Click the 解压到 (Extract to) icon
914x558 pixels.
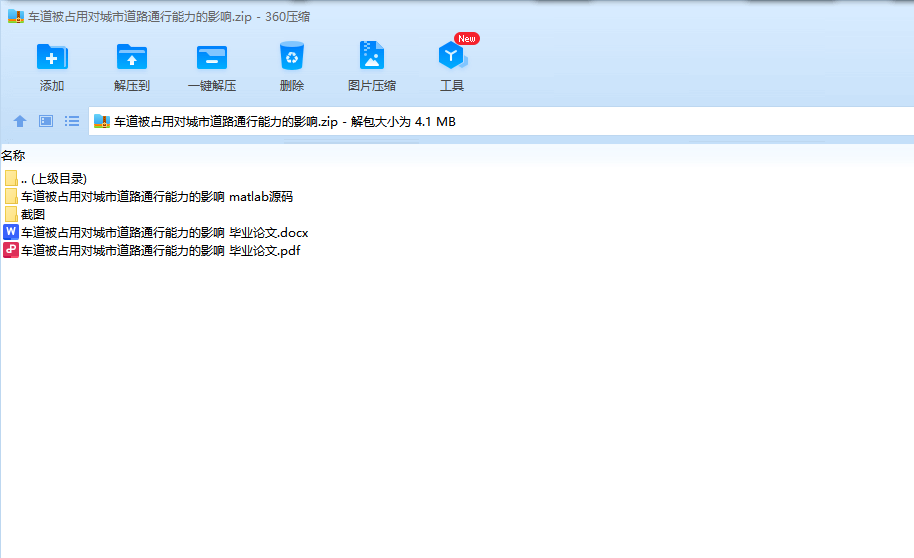[132, 57]
